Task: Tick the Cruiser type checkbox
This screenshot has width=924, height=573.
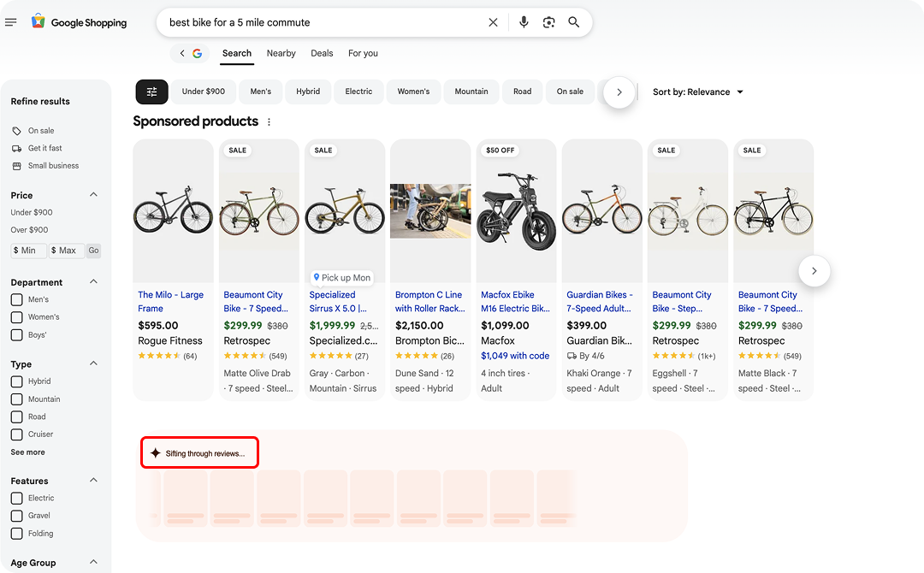Action: [x=17, y=434]
